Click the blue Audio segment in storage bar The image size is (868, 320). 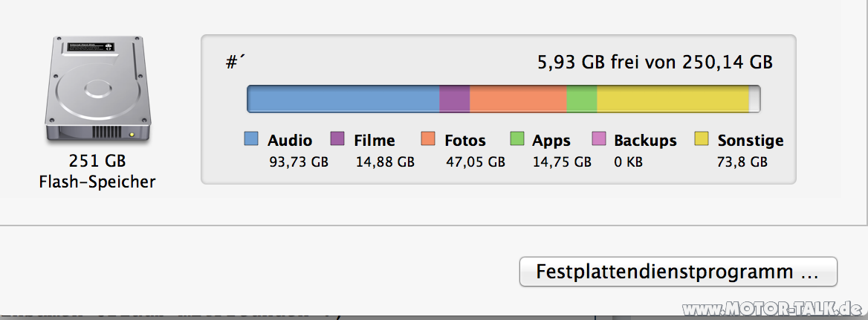click(x=343, y=99)
